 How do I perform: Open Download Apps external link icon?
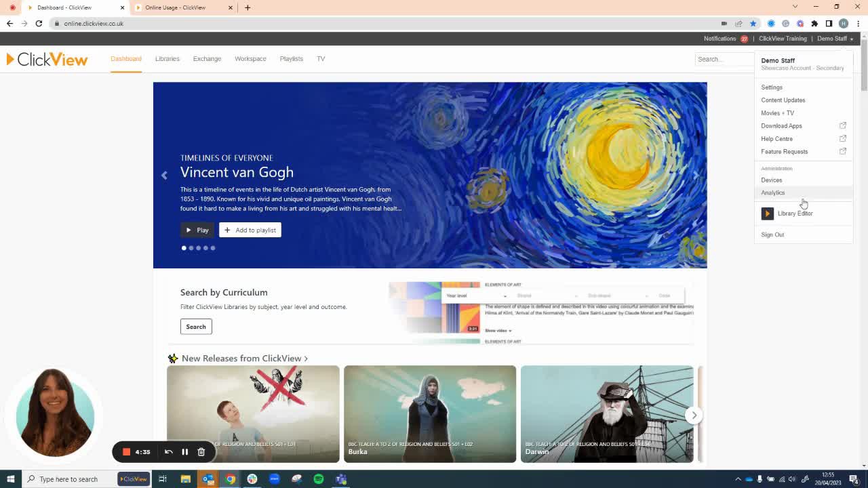click(x=843, y=125)
